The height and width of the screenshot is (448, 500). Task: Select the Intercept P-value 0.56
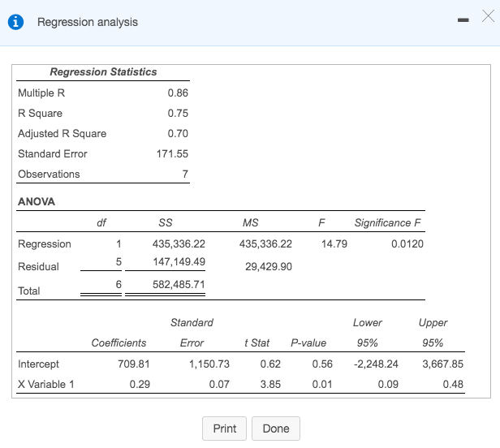[322, 364]
